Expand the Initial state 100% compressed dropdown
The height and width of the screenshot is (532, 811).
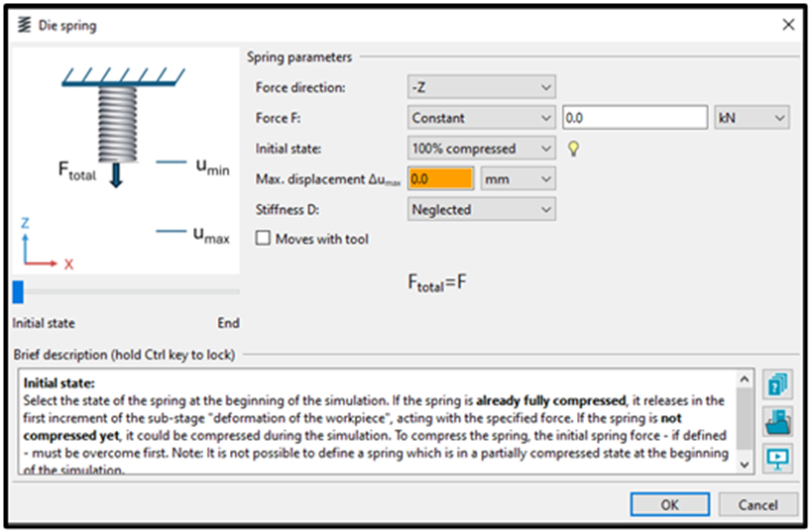click(x=481, y=149)
